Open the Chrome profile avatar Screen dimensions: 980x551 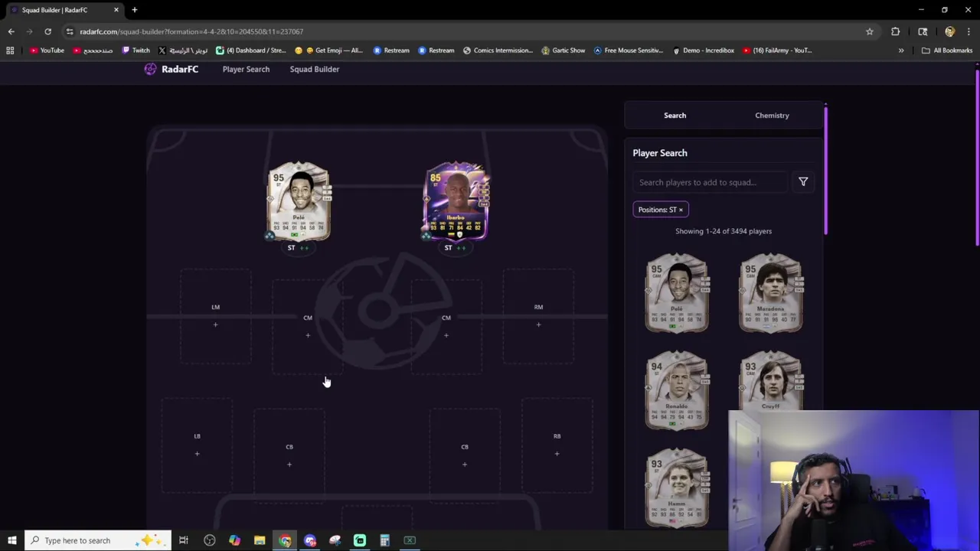949,31
